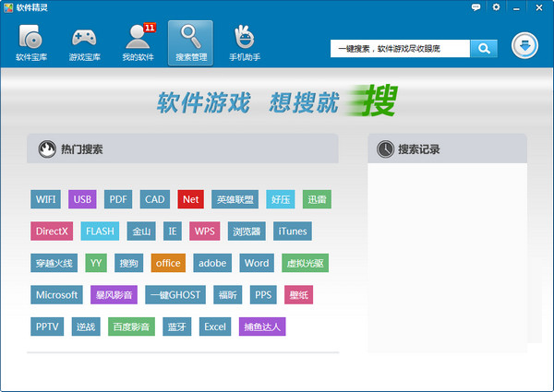
Task: Open the 手机助手 phone assistant
Action: (245, 43)
